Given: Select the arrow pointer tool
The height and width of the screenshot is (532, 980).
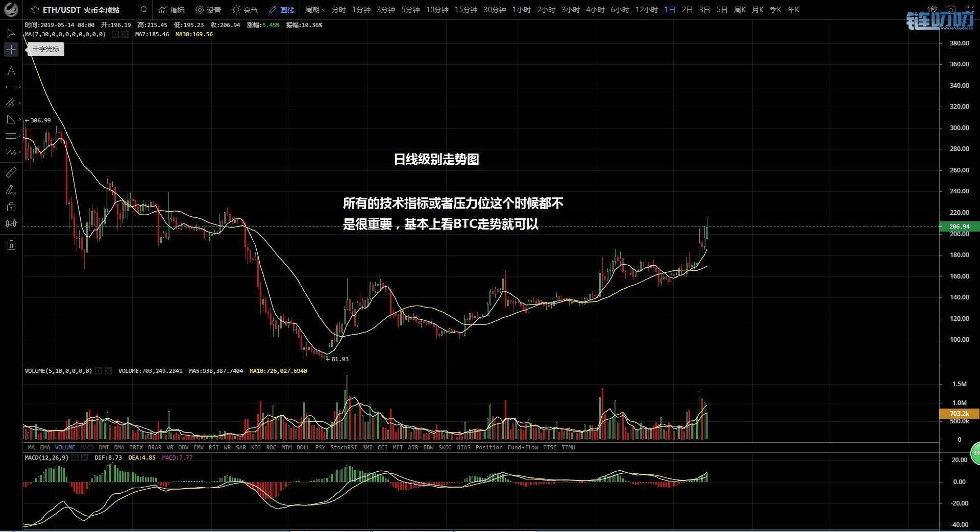Looking at the screenshot, I should 11,33.
